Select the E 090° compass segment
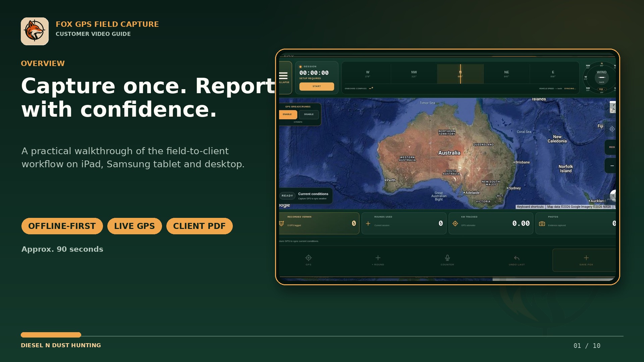Image resolution: width=644 pixels, height=362 pixels. coord(553,74)
